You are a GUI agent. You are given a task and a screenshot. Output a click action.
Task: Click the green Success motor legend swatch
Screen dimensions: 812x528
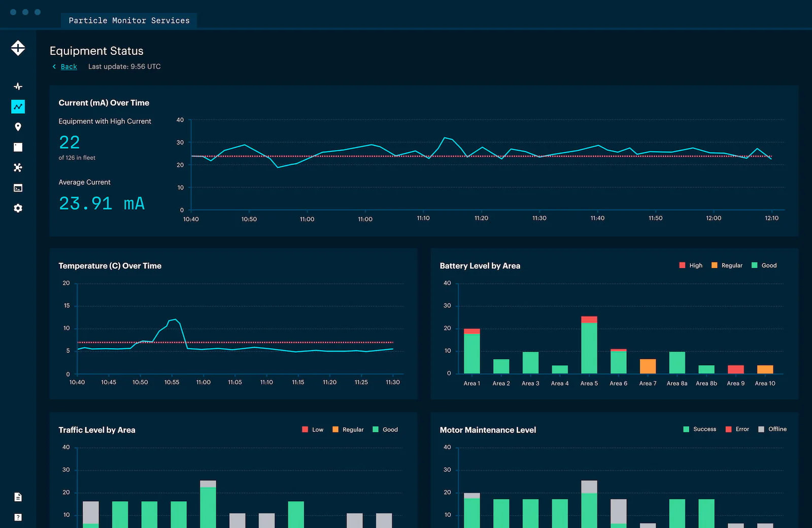686,429
